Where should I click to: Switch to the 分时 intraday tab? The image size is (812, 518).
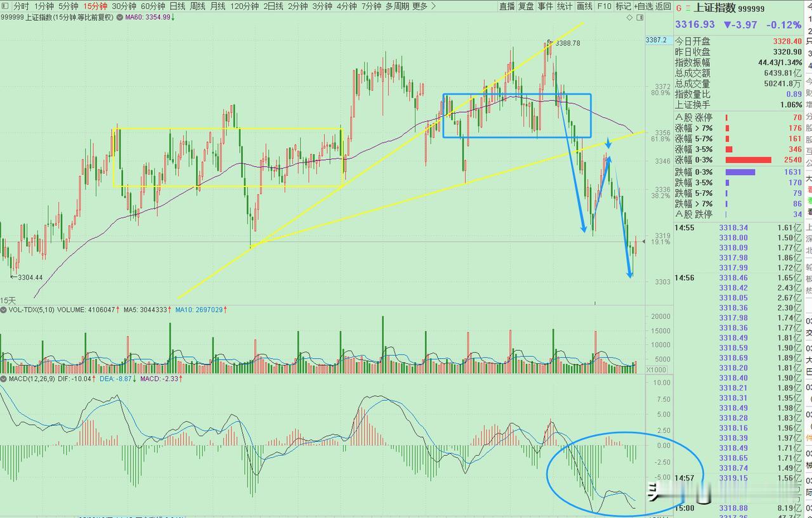(x=21, y=6)
